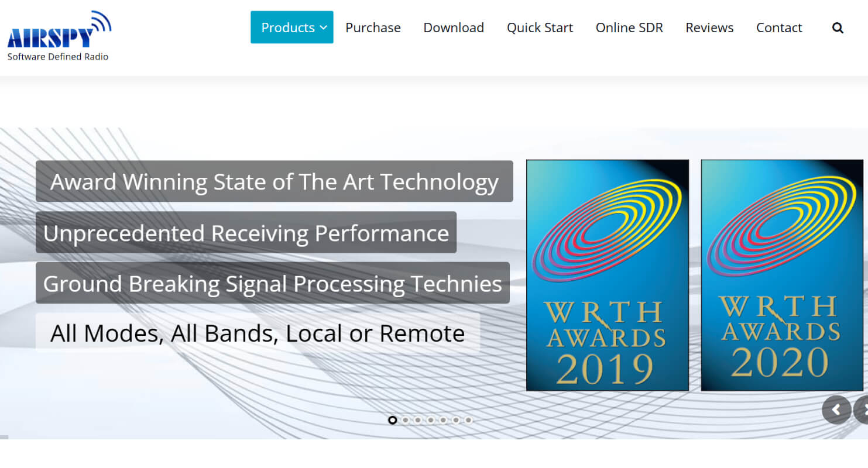The image size is (868, 468).
Task: Click 'All Modes, All Bands, Local or Remote'
Action: click(258, 333)
